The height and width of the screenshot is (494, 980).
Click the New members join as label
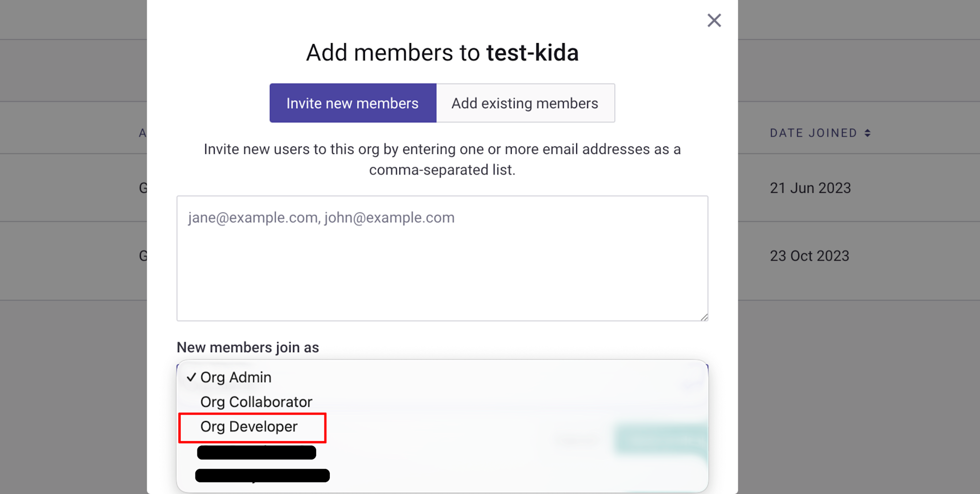coord(247,348)
